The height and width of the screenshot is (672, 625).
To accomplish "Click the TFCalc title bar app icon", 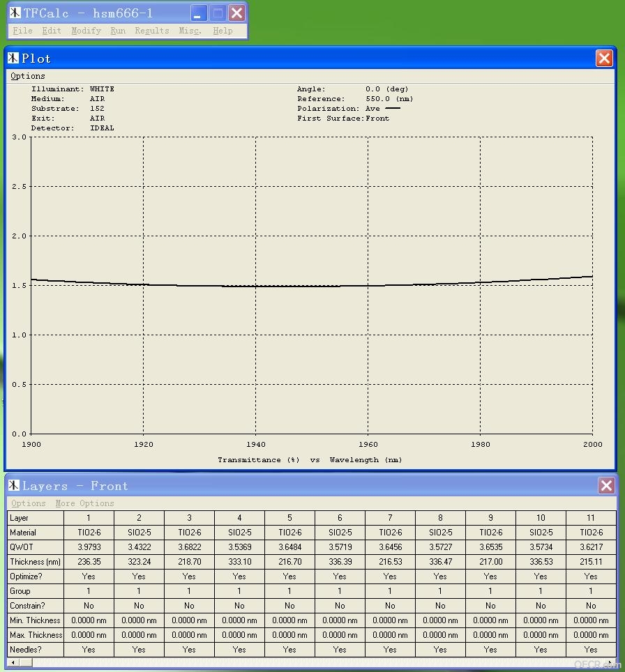I will click(x=15, y=13).
